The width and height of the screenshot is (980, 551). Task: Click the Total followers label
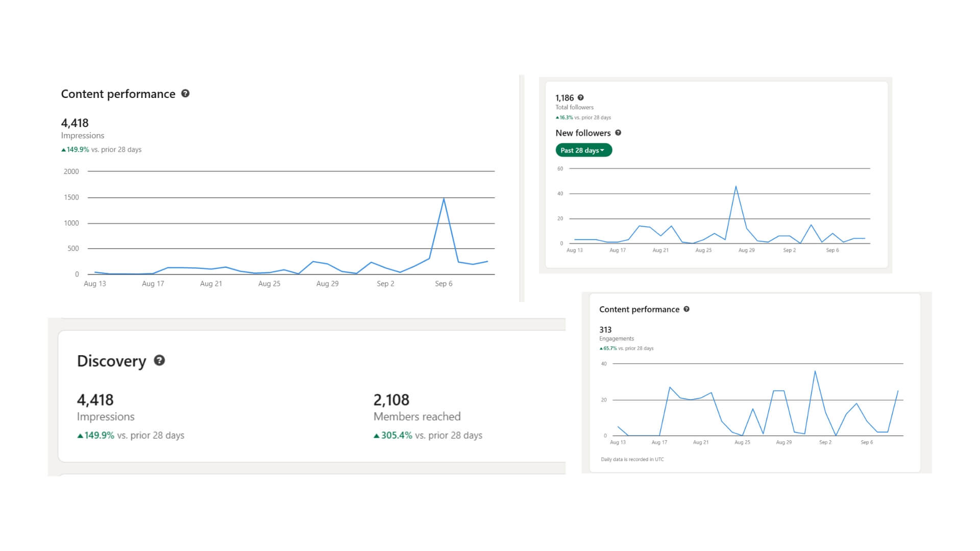click(x=574, y=107)
